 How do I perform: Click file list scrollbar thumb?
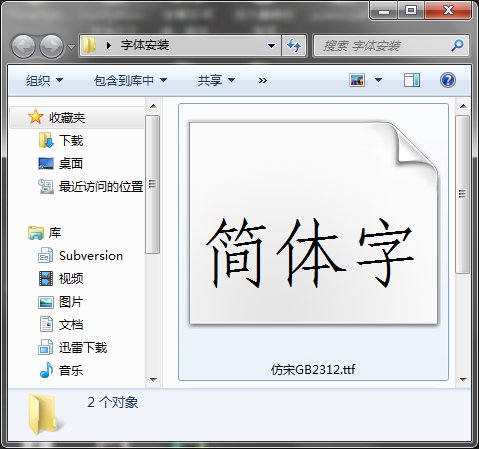tap(463, 194)
